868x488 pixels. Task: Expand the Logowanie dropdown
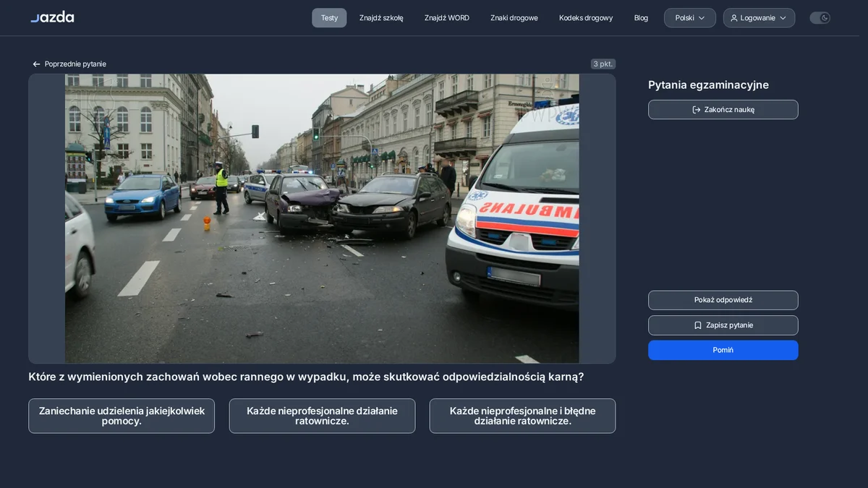pyautogui.click(x=759, y=18)
